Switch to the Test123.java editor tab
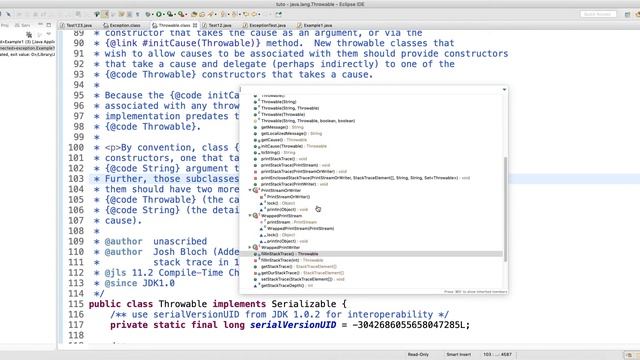Image resolution: width=640 pixels, height=360 pixels. tap(76, 25)
